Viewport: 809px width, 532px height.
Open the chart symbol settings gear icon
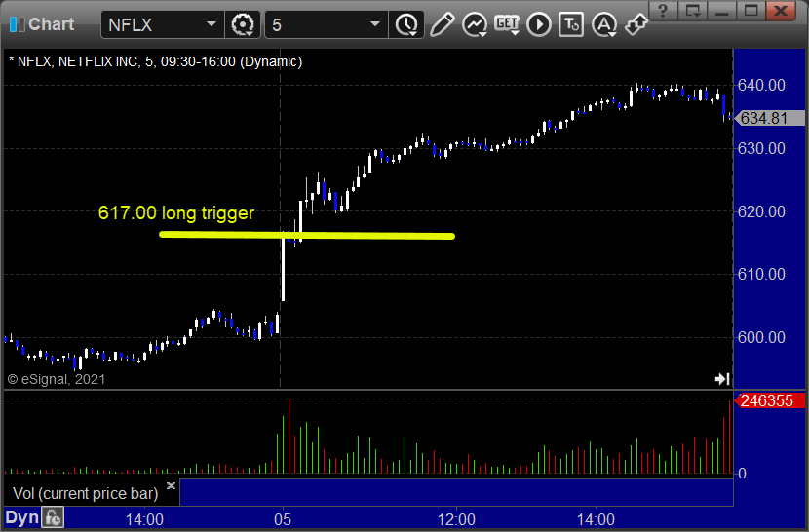click(243, 24)
